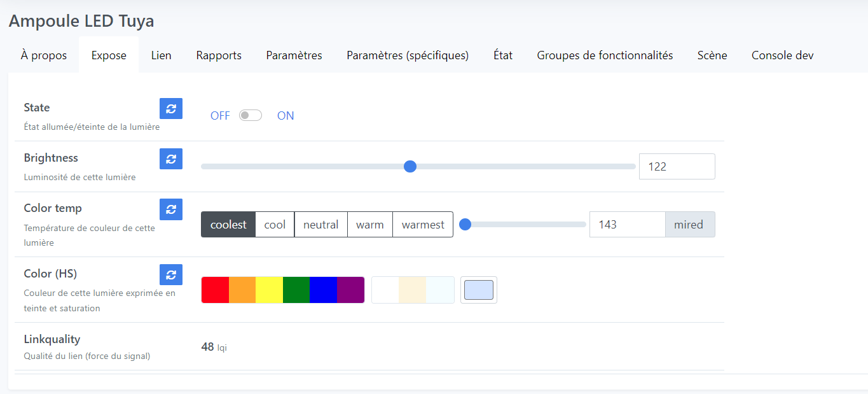
Task: Open the Scène tab
Action: point(712,55)
